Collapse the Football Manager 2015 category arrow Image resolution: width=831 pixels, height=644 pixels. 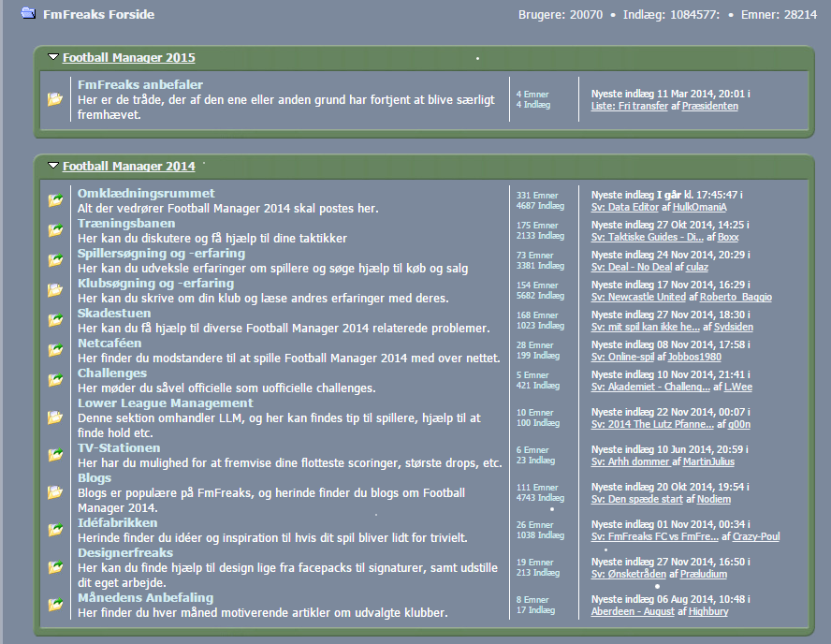pos(53,57)
